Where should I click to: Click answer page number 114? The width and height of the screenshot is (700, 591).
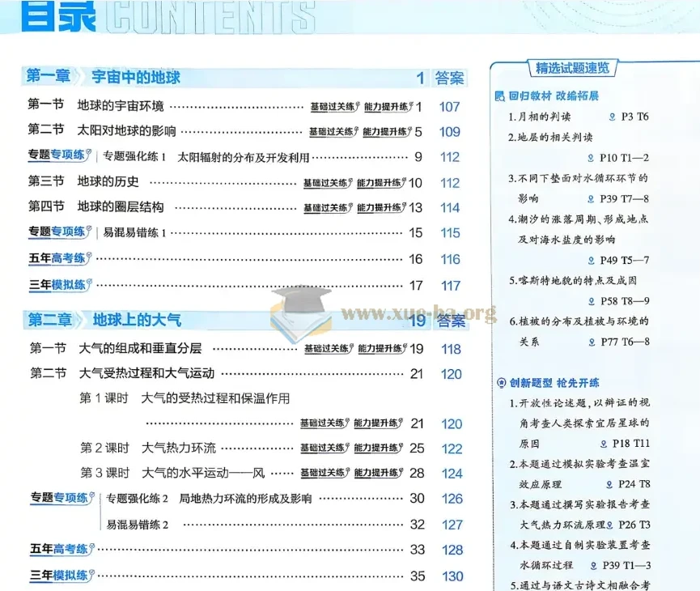(x=450, y=208)
